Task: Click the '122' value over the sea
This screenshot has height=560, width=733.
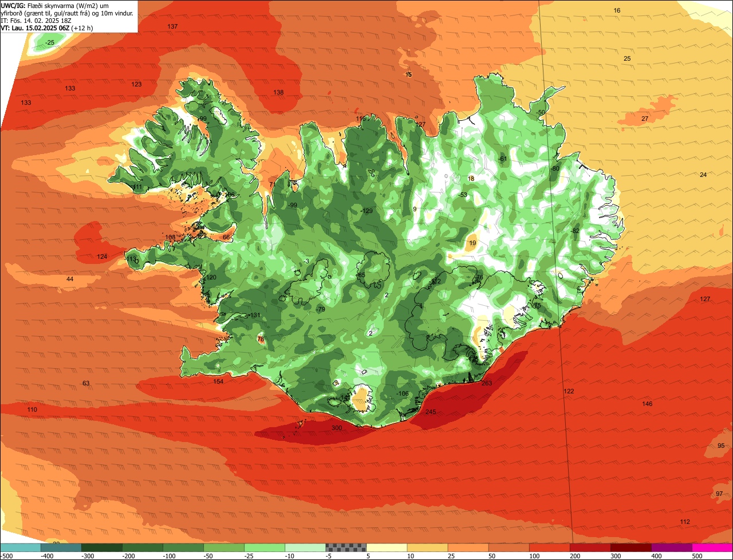Action: coord(569,391)
